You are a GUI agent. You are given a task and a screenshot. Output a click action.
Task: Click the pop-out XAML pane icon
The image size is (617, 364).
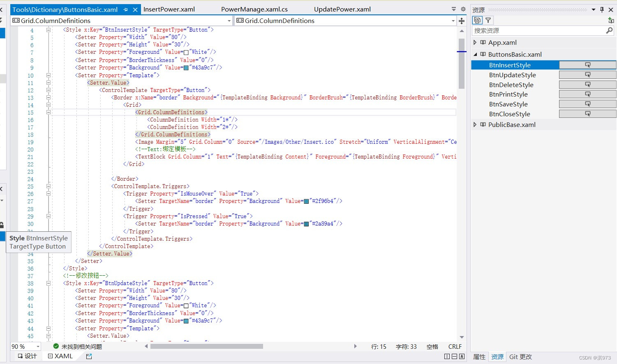(89, 356)
